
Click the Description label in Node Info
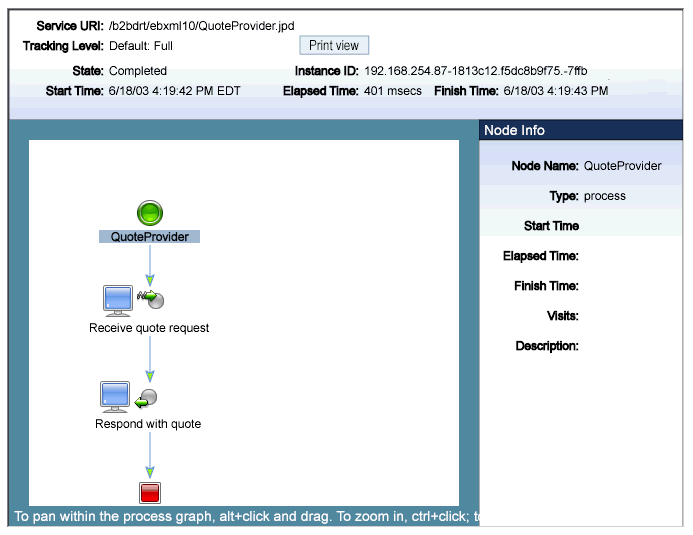point(547,346)
